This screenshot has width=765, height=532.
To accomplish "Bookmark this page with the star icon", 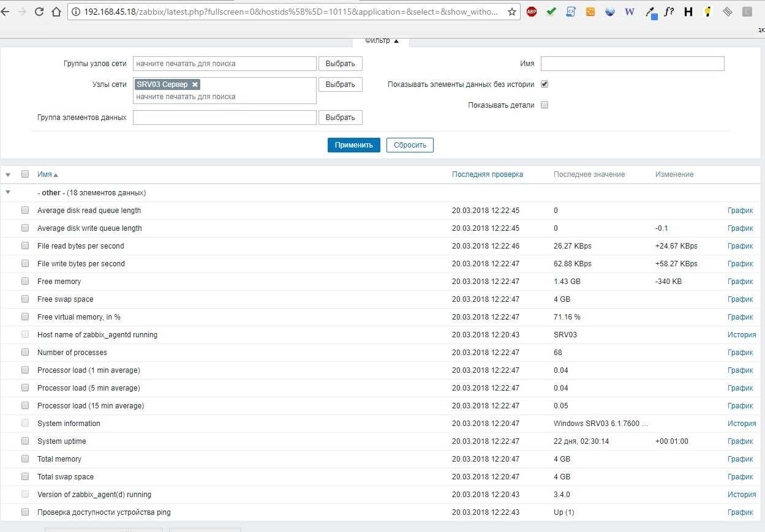I will [x=512, y=12].
